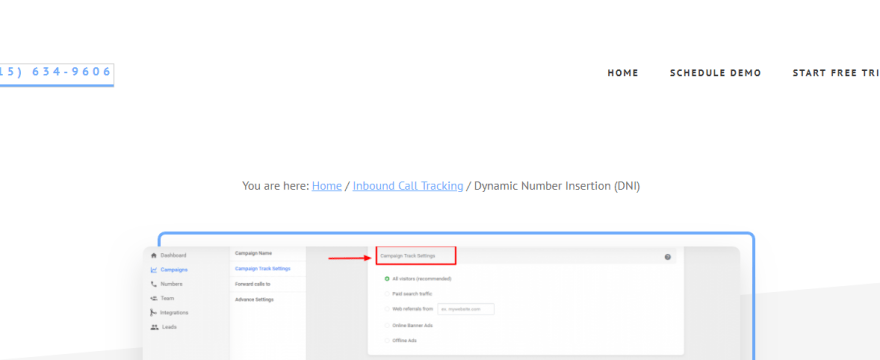Select the Campaign Name step
Screen dimensions: 880x360
click(253, 253)
